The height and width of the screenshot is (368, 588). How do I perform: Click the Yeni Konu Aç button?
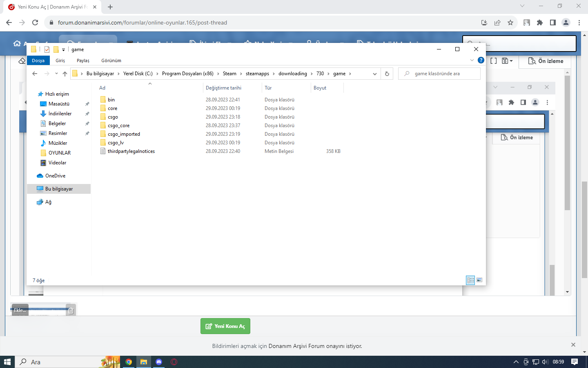(x=225, y=326)
